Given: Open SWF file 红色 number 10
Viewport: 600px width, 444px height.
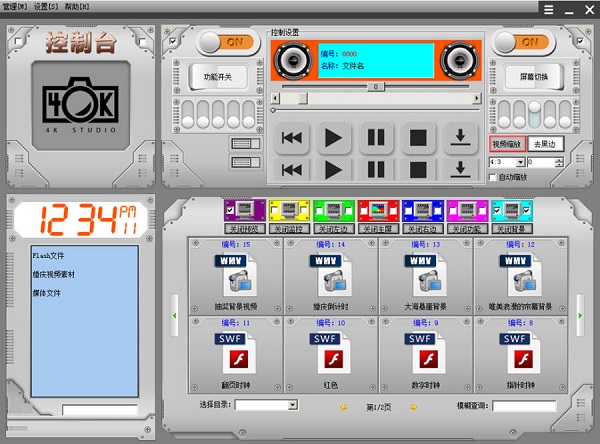Looking at the screenshot, I should 331,354.
